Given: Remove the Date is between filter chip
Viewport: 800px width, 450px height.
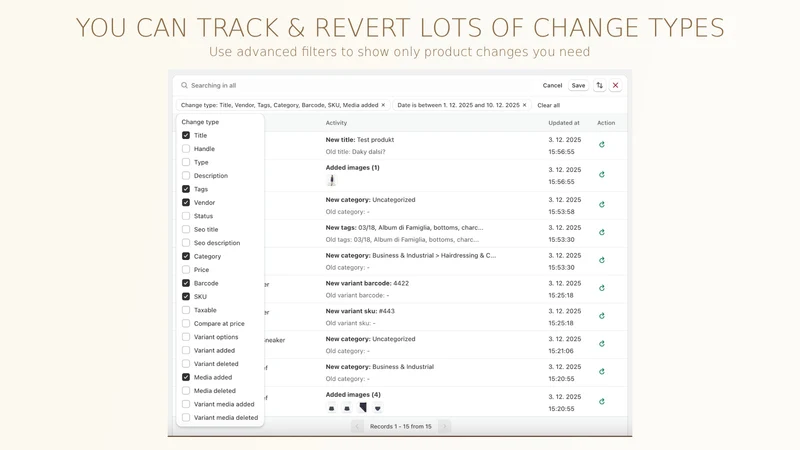Looking at the screenshot, I should pyautogui.click(x=524, y=105).
